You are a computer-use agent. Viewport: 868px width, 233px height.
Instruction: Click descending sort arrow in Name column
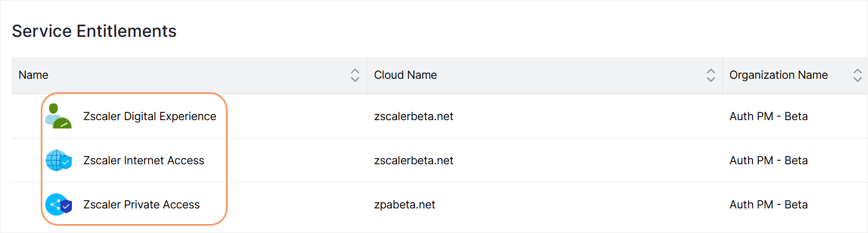(x=355, y=79)
